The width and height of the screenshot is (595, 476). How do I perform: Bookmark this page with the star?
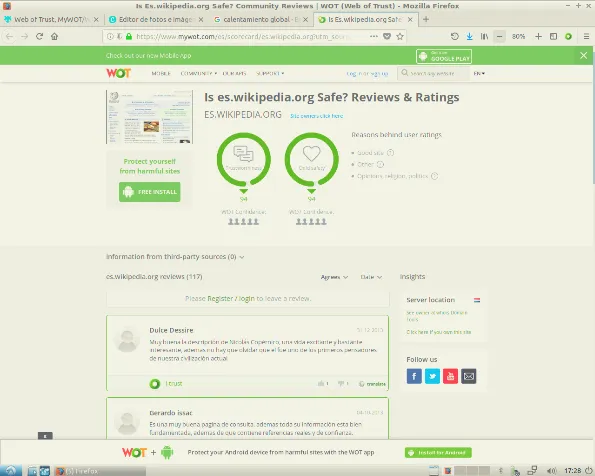400,36
